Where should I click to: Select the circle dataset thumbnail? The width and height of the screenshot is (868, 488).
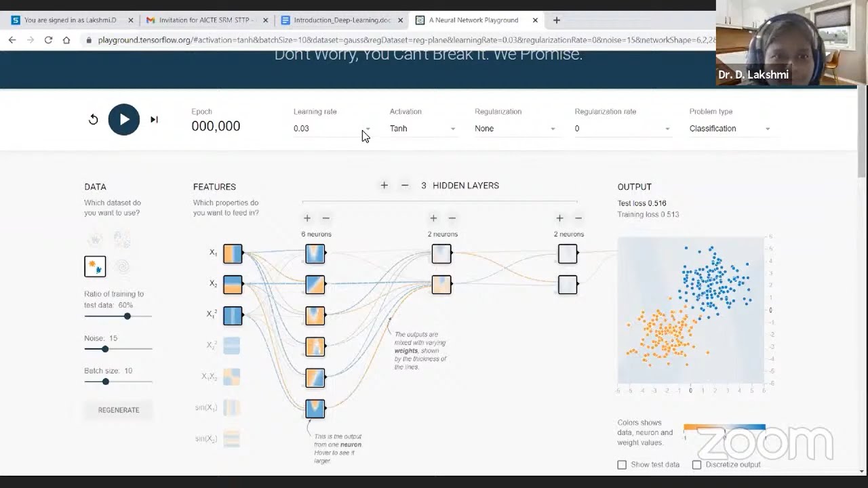95,239
